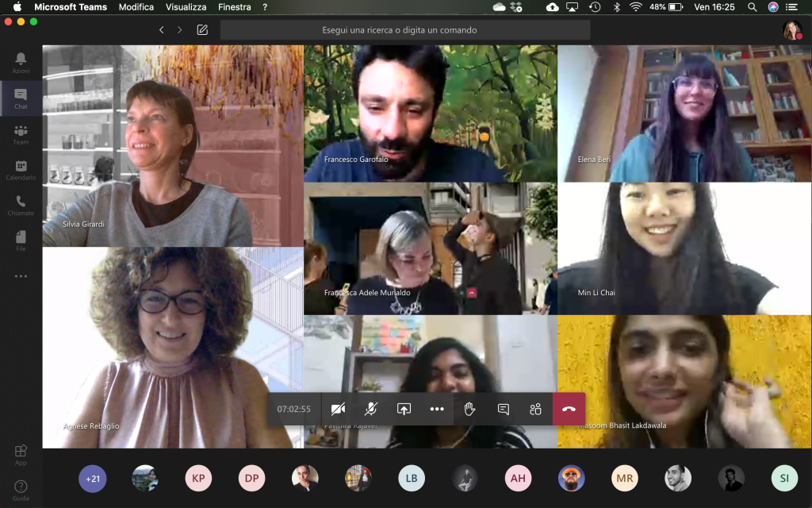Toggle the camera on or off
The height and width of the screenshot is (508, 812).
338,409
